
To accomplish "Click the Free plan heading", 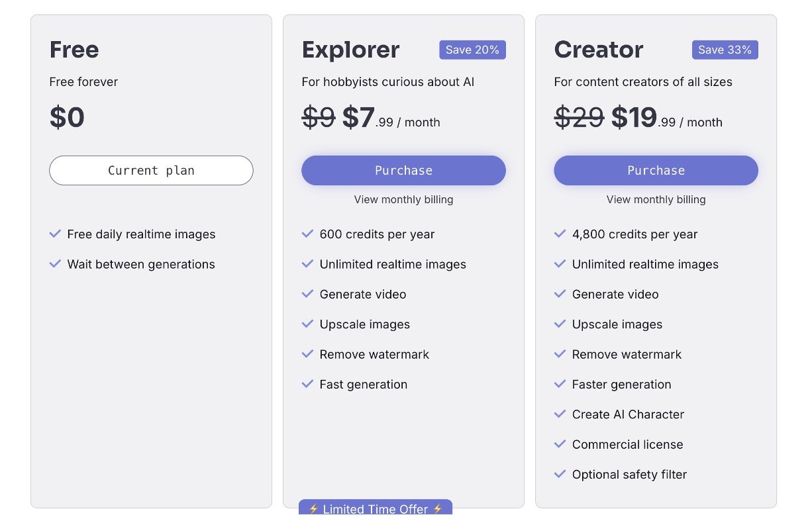I will 74,50.
